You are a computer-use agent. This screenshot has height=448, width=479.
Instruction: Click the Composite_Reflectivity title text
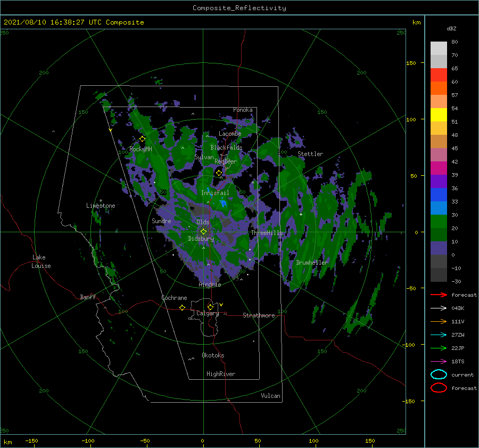[240, 8]
